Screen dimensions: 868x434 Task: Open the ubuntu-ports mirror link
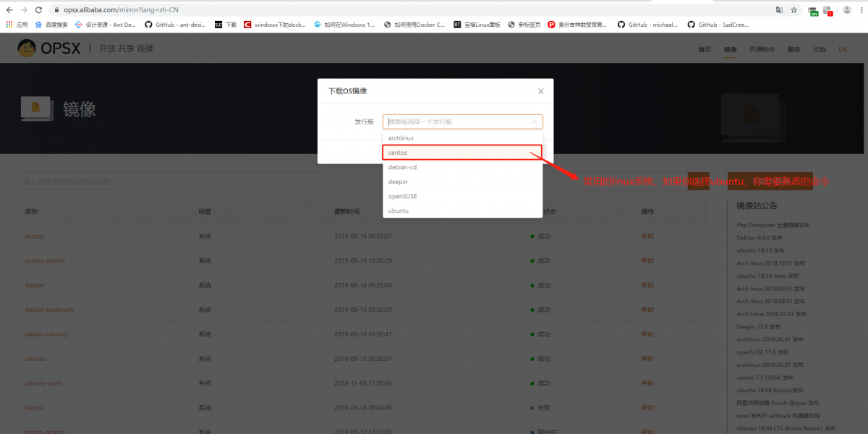click(x=43, y=383)
